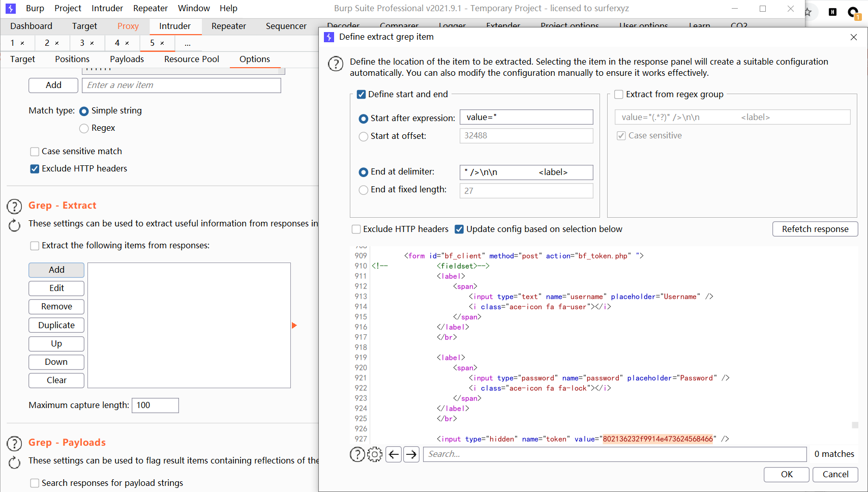Click the Refetch response button
The height and width of the screenshot is (492, 868).
(815, 229)
